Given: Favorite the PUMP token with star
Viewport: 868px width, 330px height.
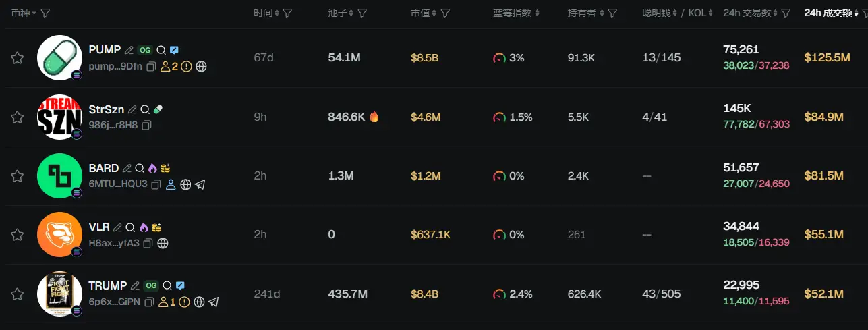Looking at the screenshot, I should coord(18,58).
